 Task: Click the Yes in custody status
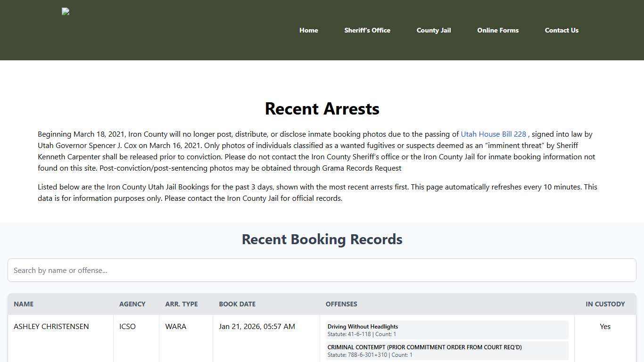tap(605, 326)
